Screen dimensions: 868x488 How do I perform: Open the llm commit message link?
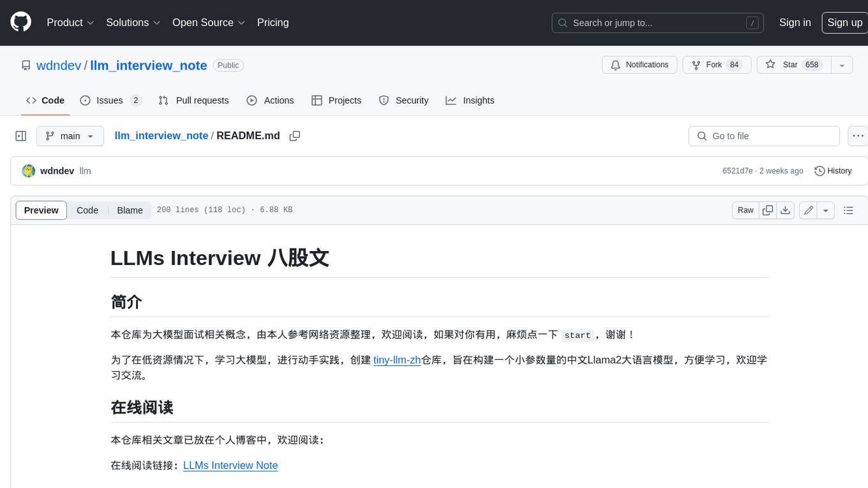click(85, 171)
